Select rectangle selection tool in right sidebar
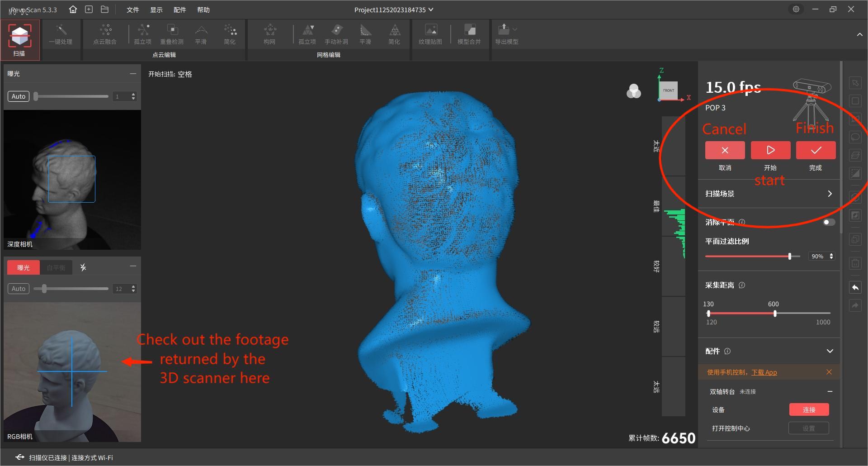This screenshot has height=466, width=868. point(855,101)
